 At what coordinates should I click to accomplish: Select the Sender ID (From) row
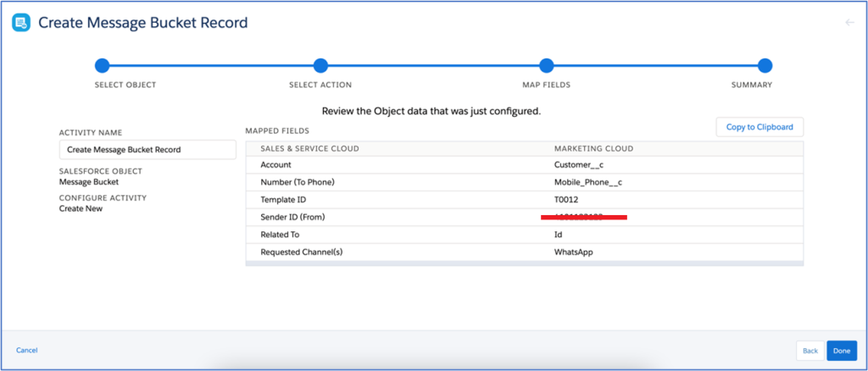524,218
